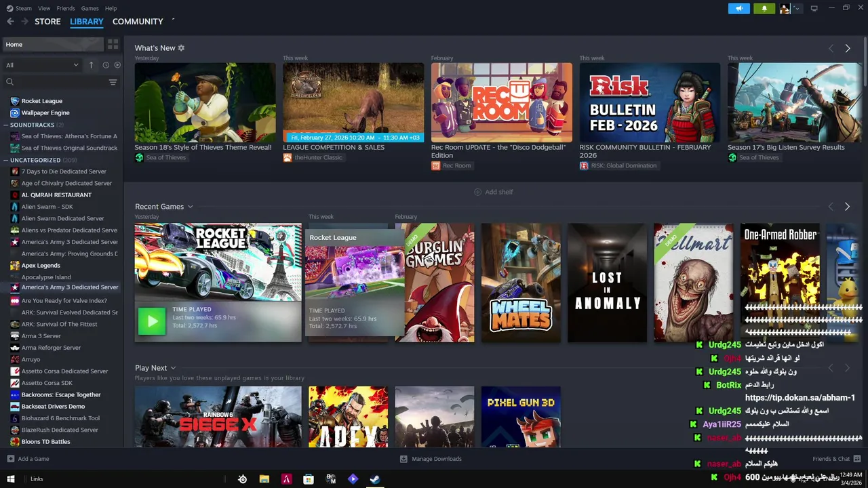
Task: Open the green notifications bell
Action: pos(764,8)
